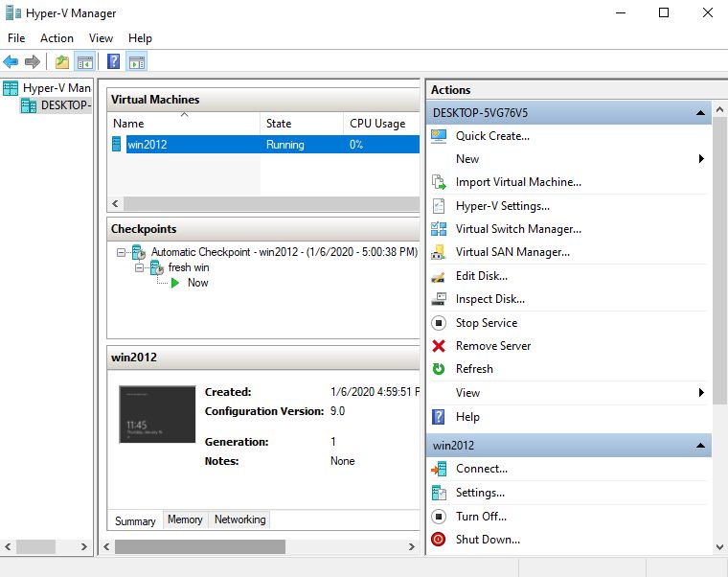Image resolution: width=728 pixels, height=577 pixels.
Task: Click the State column header
Action: [302, 124]
